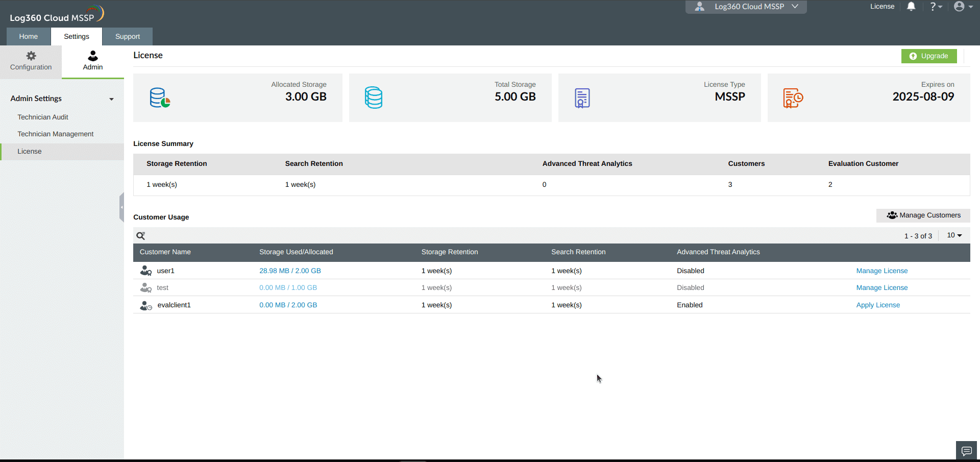The width and height of the screenshot is (980, 462).
Task: Click the Expires on certificate clock icon
Action: (x=793, y=98)
